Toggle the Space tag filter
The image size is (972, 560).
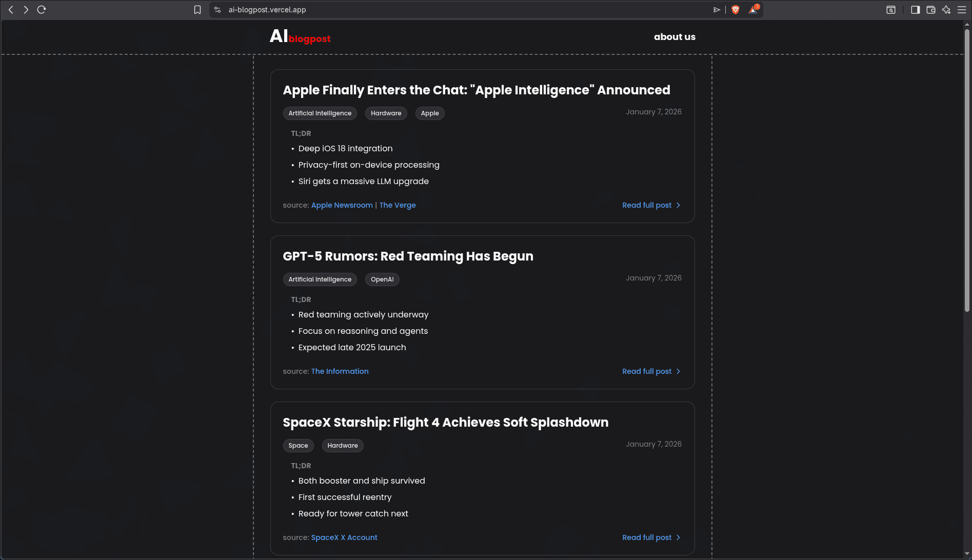point(298,446)
